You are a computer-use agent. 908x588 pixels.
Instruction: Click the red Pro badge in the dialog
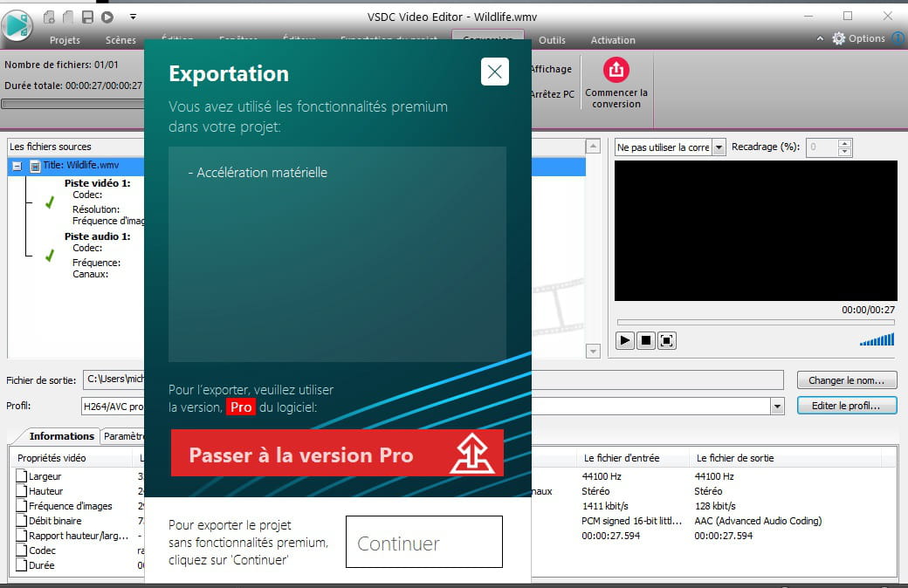coord(240,407)
